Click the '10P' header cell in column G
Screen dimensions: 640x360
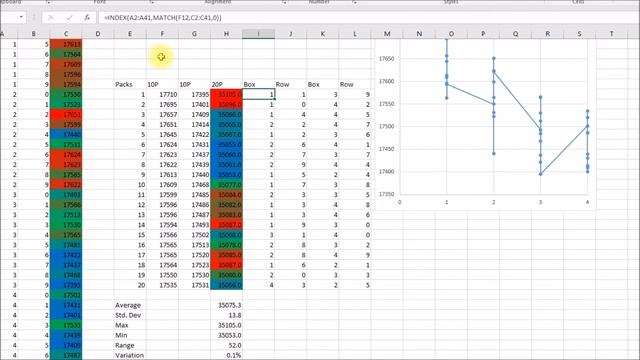click(194, 84)
